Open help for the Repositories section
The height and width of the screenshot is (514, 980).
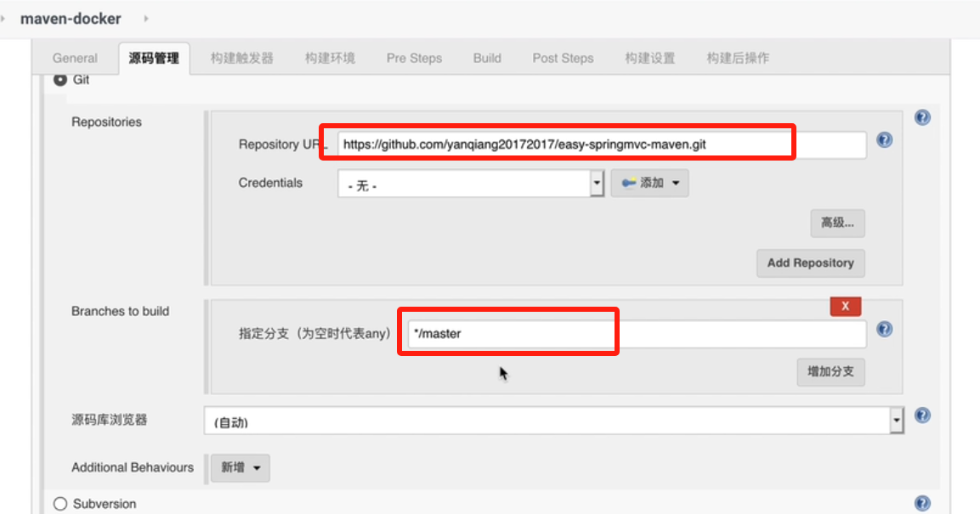pos(922,117)
